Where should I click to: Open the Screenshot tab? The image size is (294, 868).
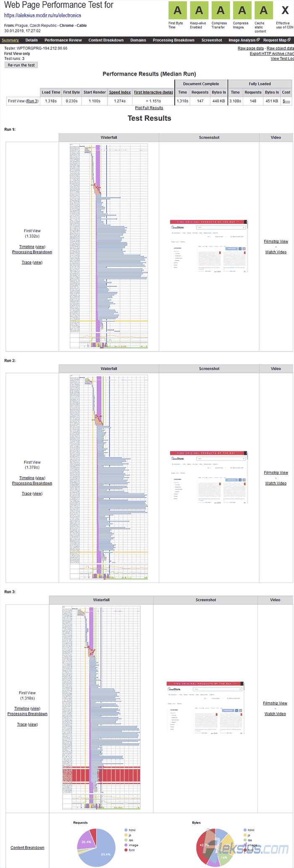212,40
